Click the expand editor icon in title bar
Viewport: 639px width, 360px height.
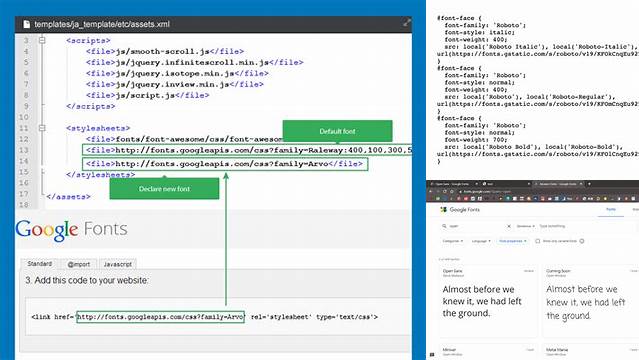point(407,23)
